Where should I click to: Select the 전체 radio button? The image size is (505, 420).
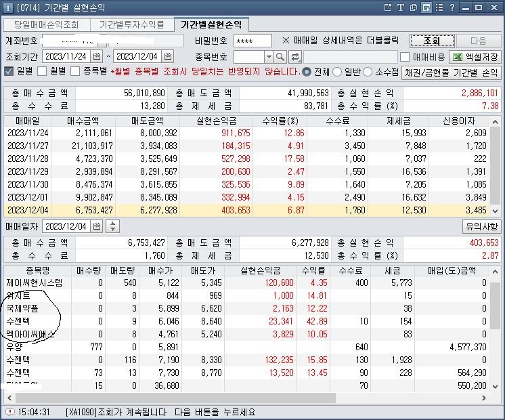pyautogui.click(x=307, y=72)
